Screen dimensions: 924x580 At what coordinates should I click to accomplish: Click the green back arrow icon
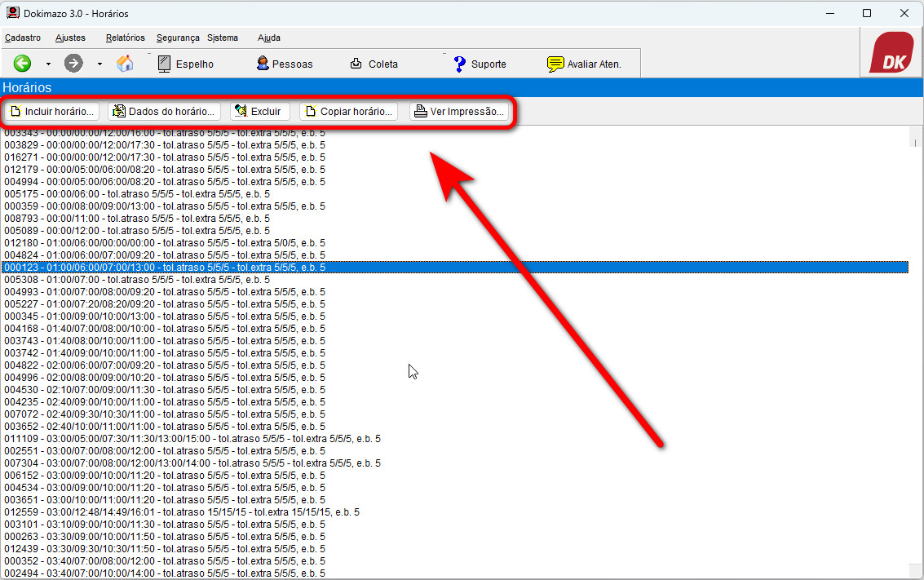tap(22, 64)
